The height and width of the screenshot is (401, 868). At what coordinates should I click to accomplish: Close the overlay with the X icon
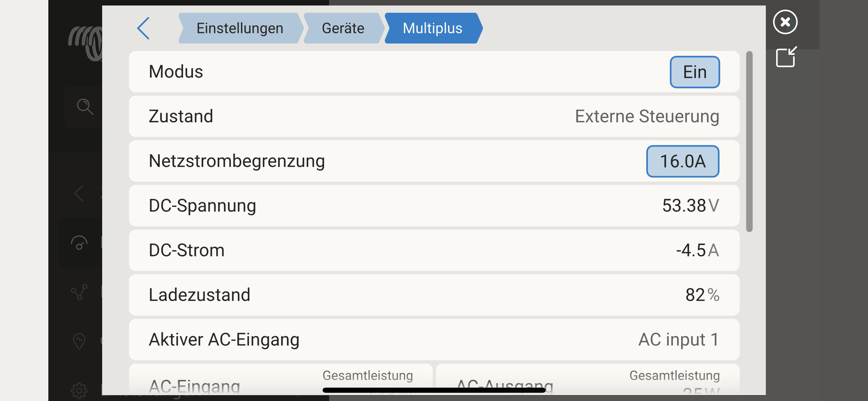785,22
